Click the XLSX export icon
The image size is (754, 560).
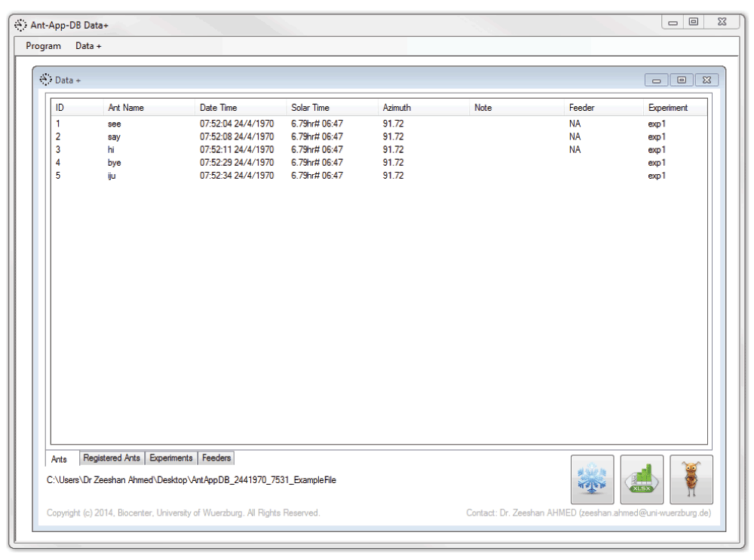coord(642,479)
